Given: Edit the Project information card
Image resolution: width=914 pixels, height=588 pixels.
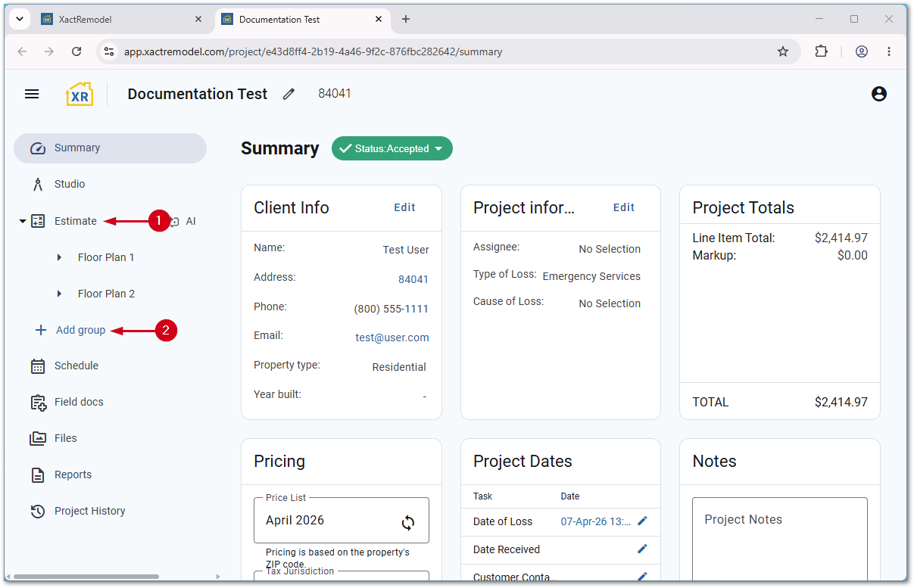Looking at the screenshot, I should tap(624, 207).
